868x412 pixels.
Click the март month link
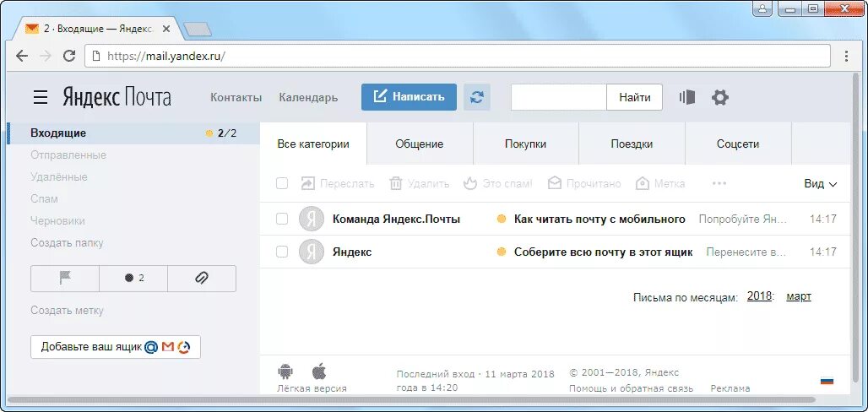tap(799, 296)
